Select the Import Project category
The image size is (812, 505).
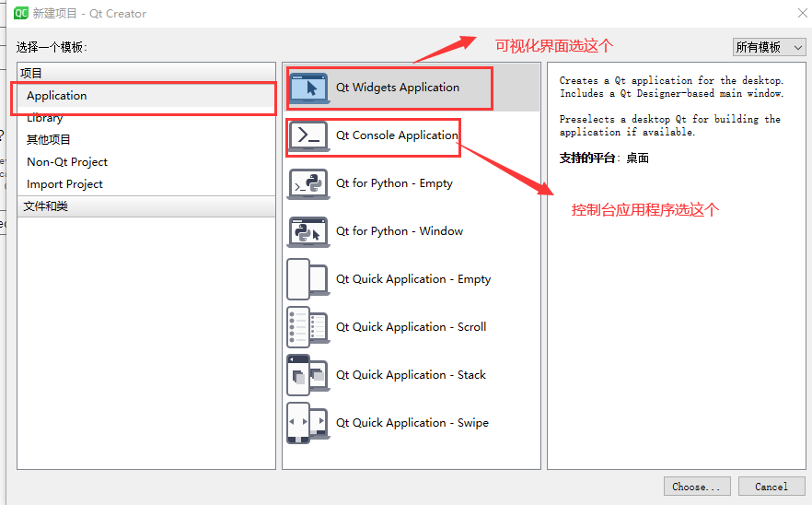coord(146,184)
